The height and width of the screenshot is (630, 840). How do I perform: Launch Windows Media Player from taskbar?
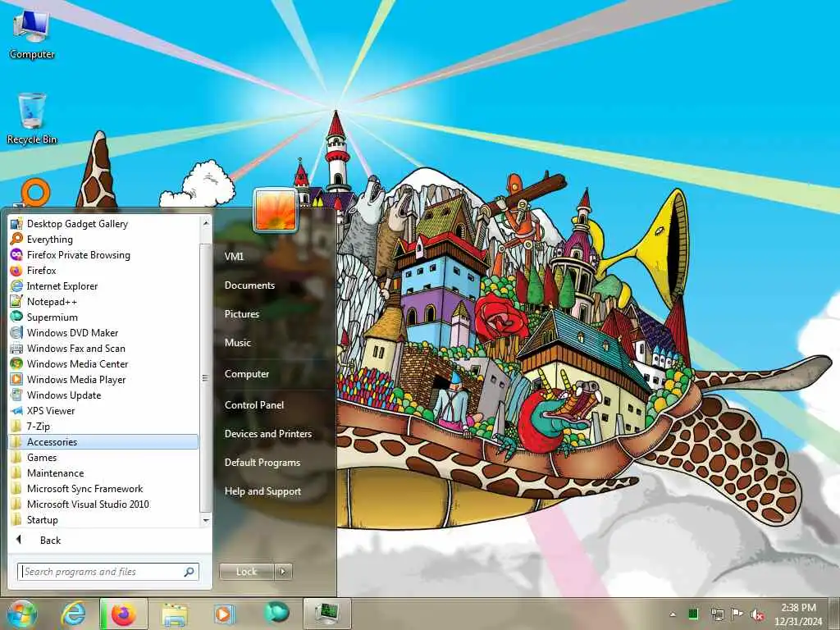(224, 614)
